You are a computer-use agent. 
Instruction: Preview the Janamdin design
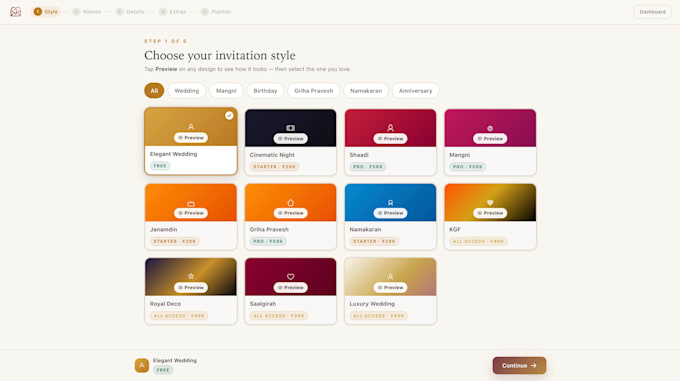(x=191, y=213)
